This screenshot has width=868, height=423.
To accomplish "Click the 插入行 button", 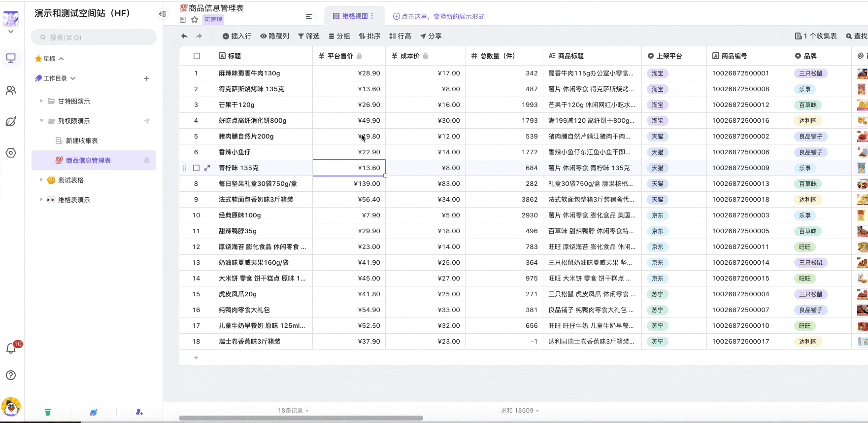I will point(237,36).
